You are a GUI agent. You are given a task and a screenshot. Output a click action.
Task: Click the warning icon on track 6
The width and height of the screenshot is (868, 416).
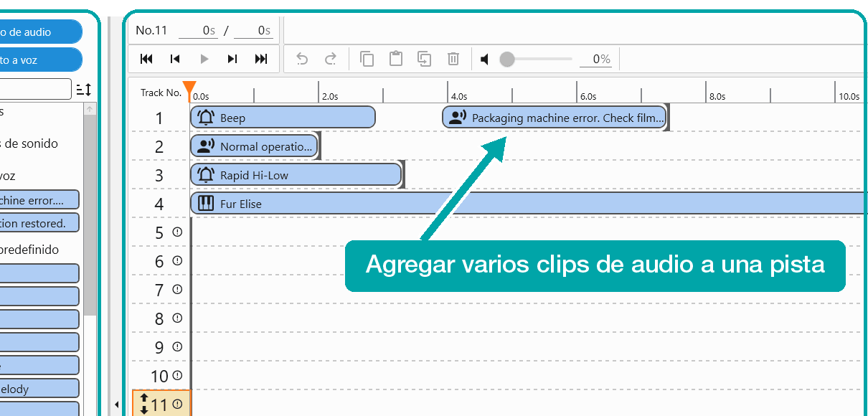177,261
